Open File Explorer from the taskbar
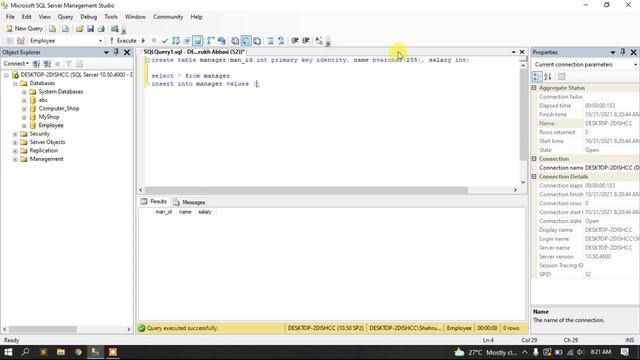This screenshot has height=360, width=640. tap(61, 352)
